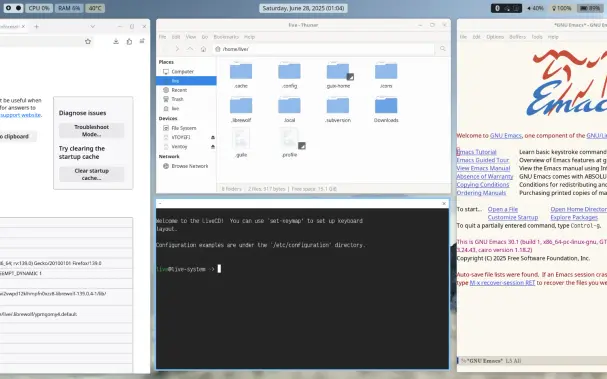
Task: Select the .guix-home linked folder
Action: [338, 75]
